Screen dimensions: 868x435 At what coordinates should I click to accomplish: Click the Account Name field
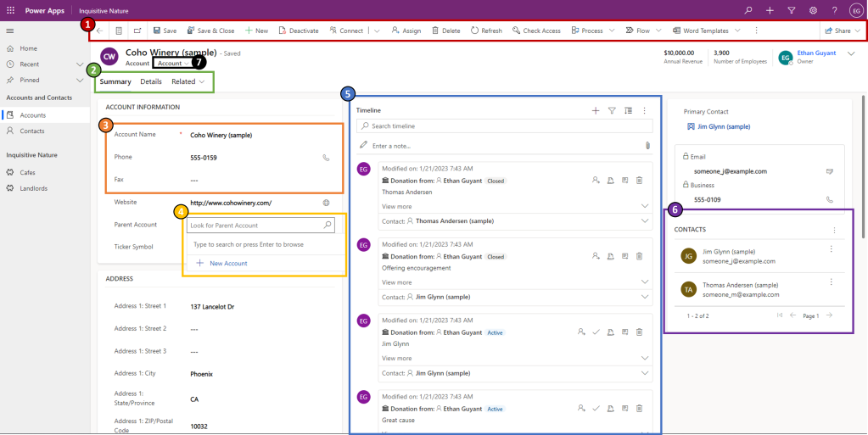(260, 135)
